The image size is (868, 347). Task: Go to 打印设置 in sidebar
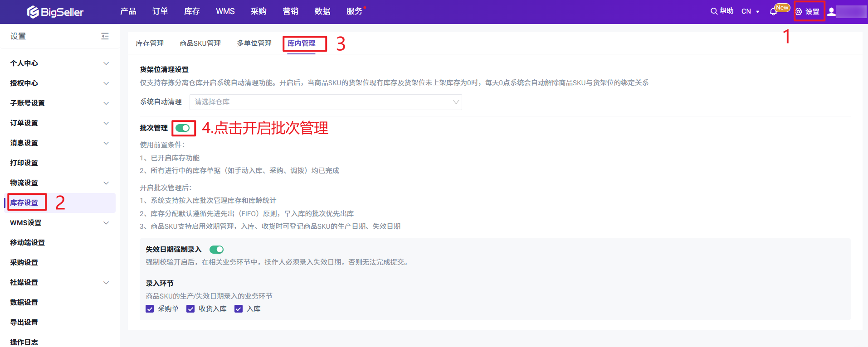click(x=24, y=163)
